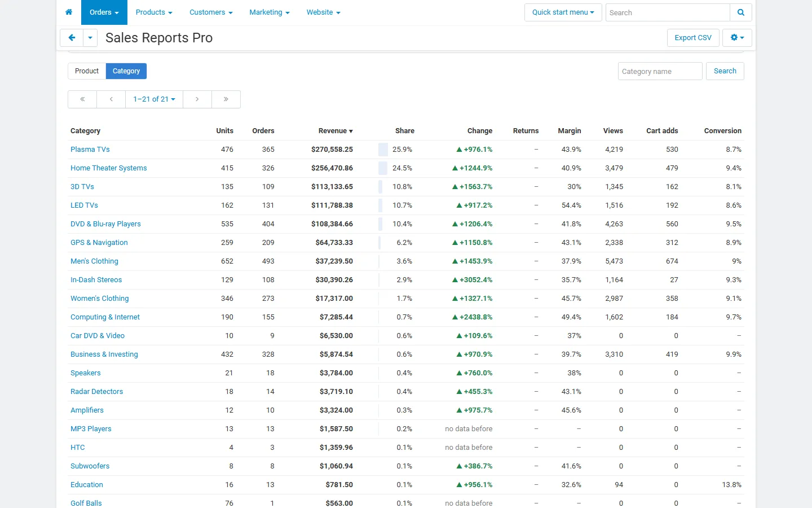Click the Export CSV button
Screen dimensions: 812x508
coord(693,38)
